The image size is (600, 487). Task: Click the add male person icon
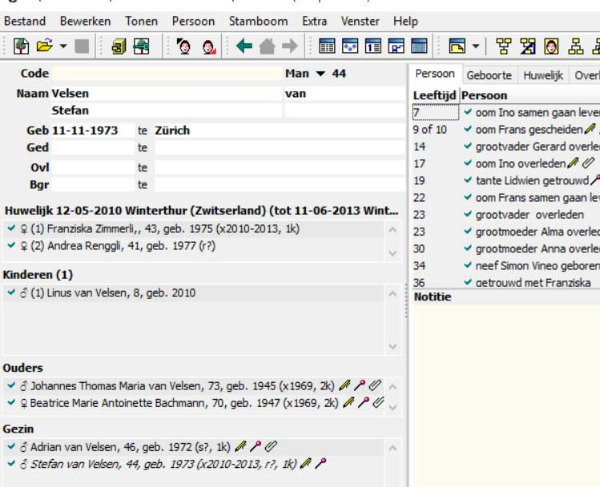[184, 46]
